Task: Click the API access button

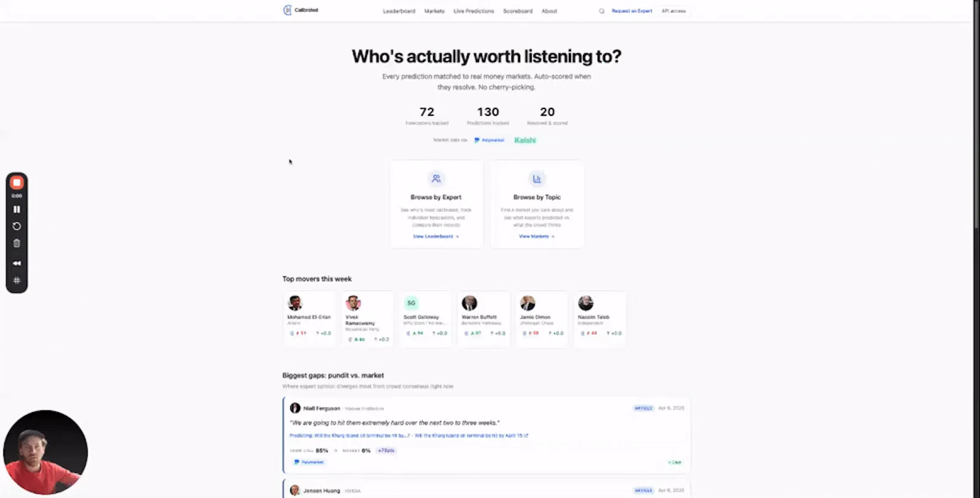Action: point(674,11)
